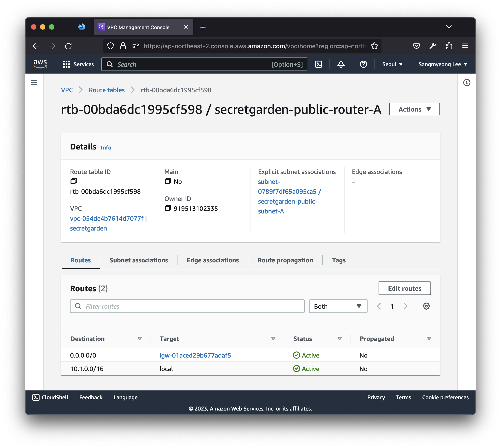Copy the Owner ID 919513102335
501x448 pixels.
168,208
